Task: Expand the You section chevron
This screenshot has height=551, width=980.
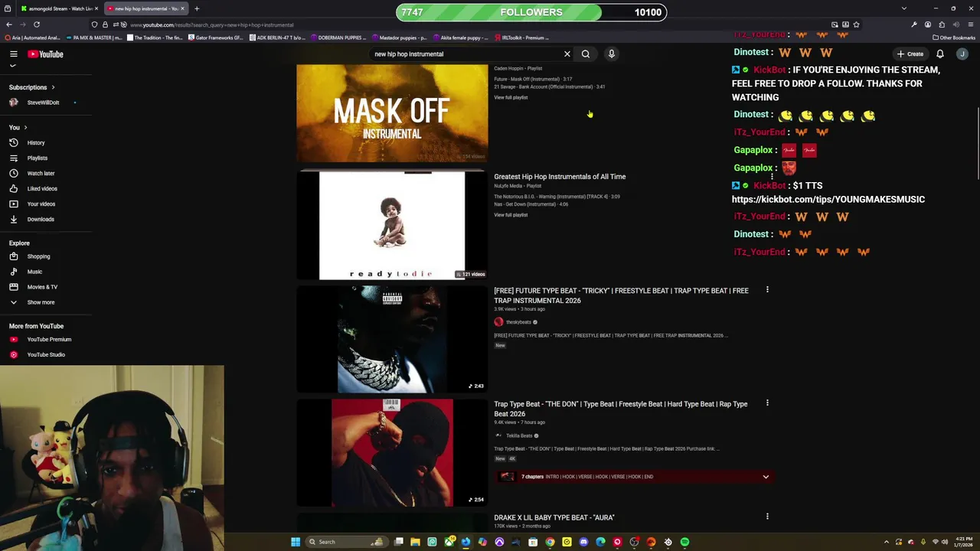Action: (x=25, y=127)
